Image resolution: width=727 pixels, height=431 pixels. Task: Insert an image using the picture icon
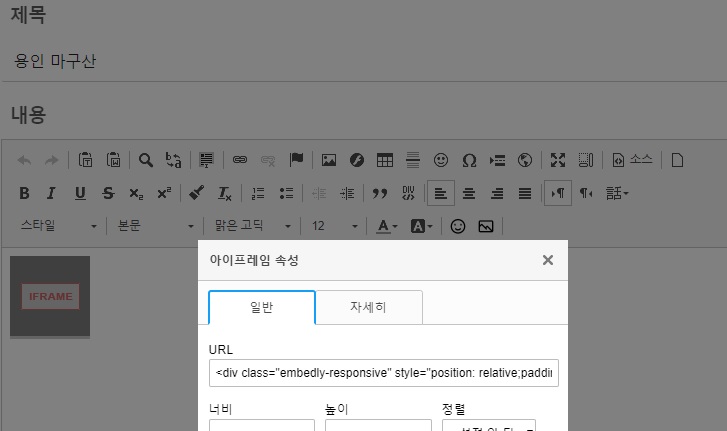click(x=328, y=160)
